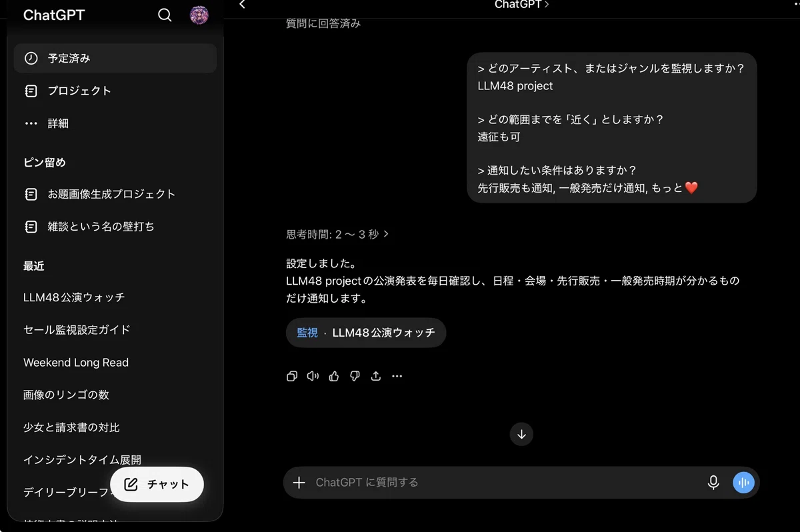
Task: Open プロジェクト in the sidebar
Action: [x=115, y=91]
